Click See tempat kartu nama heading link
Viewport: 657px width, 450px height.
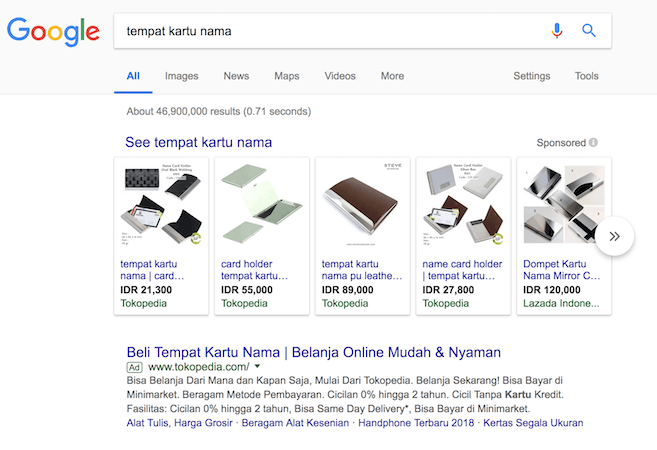[199, 142]
